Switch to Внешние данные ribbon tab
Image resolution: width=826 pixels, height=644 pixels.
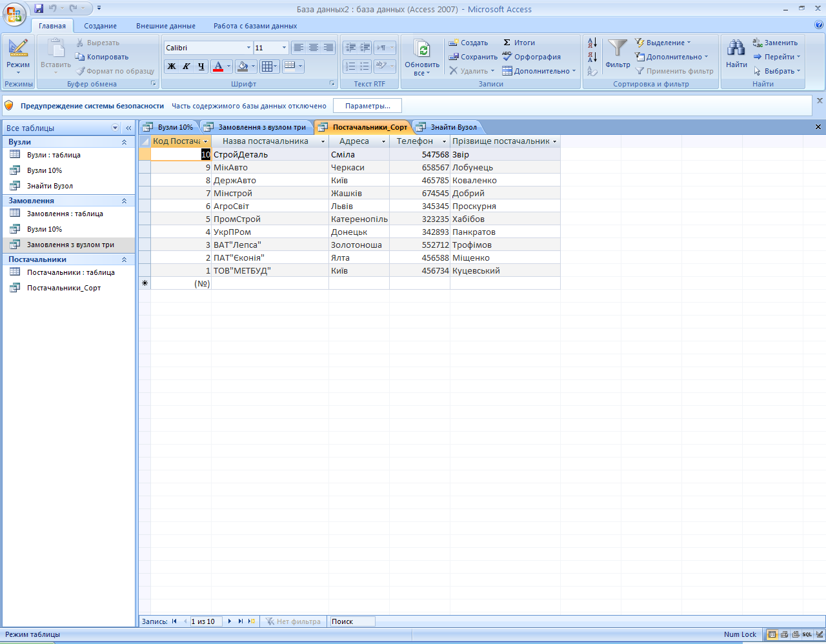coord(166,26)
